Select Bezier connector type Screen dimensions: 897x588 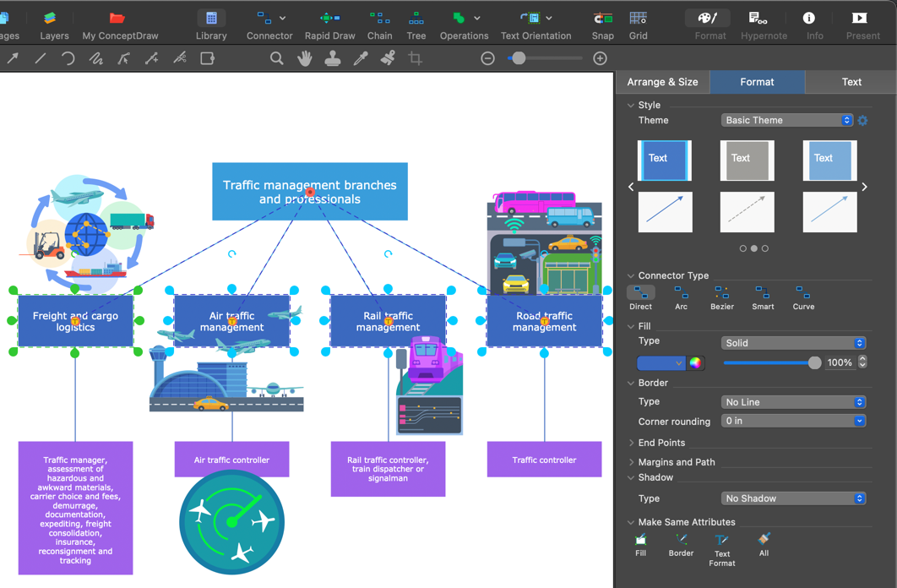click(722, 298)
